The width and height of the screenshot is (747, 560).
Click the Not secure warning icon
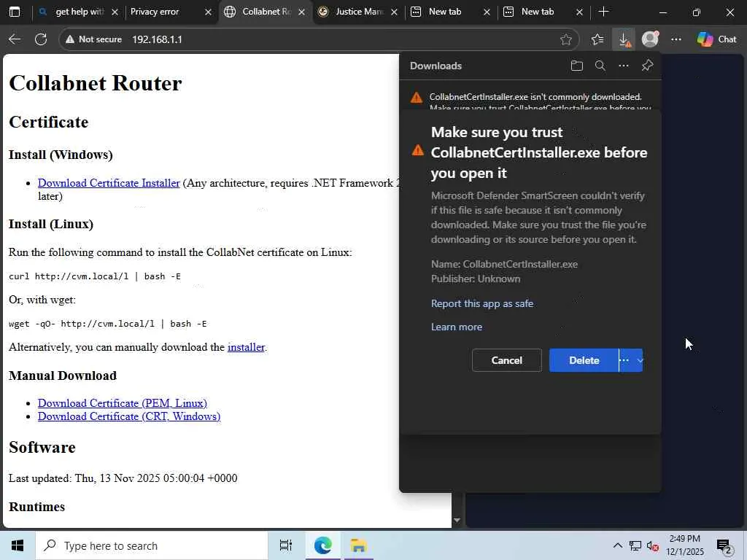70,39
